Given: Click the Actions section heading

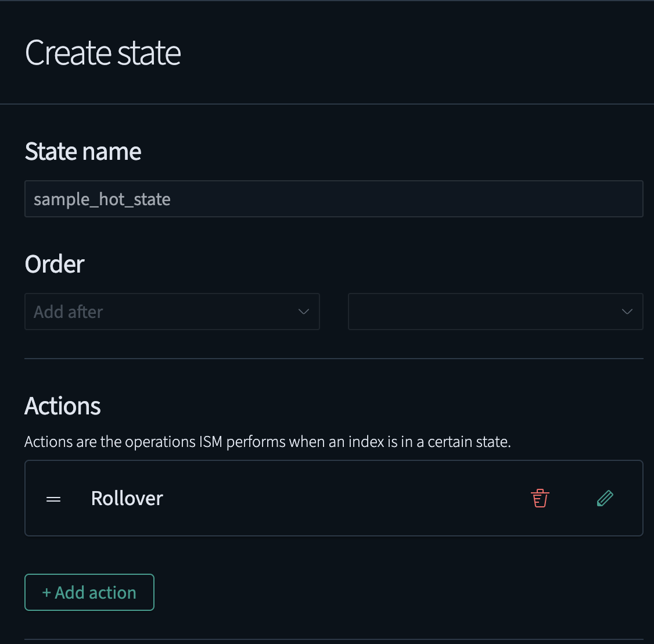Looking at the screenshot, I should [x=63, y=406].
